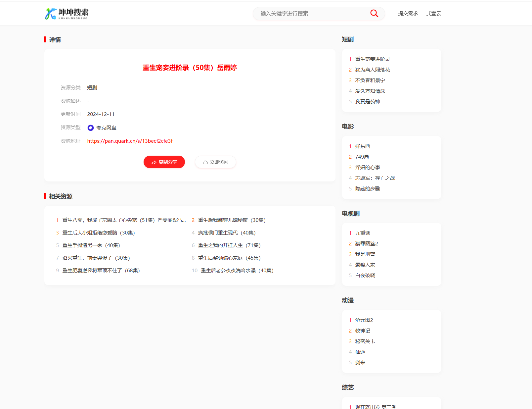Screen dimensions: 532x409
Task: Open 我是刑警 in the 电视剧 list
Action: (x=365, y=254)
